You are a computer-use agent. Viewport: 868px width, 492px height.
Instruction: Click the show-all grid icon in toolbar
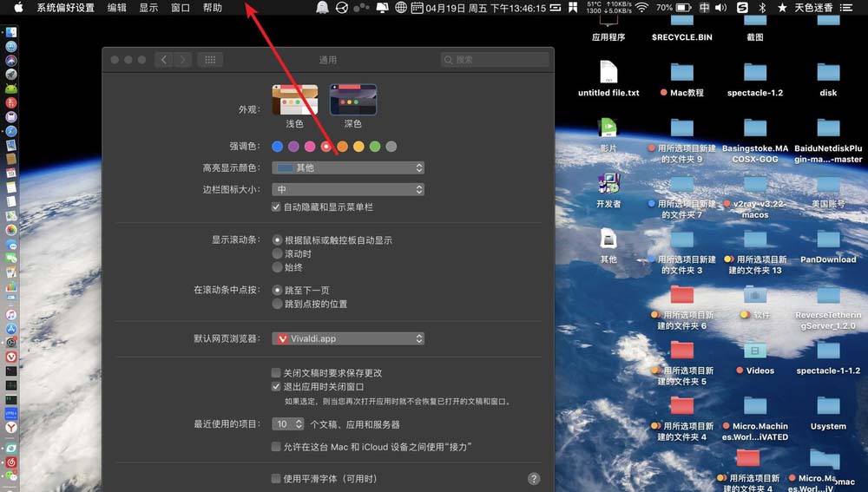click(208, 60)
